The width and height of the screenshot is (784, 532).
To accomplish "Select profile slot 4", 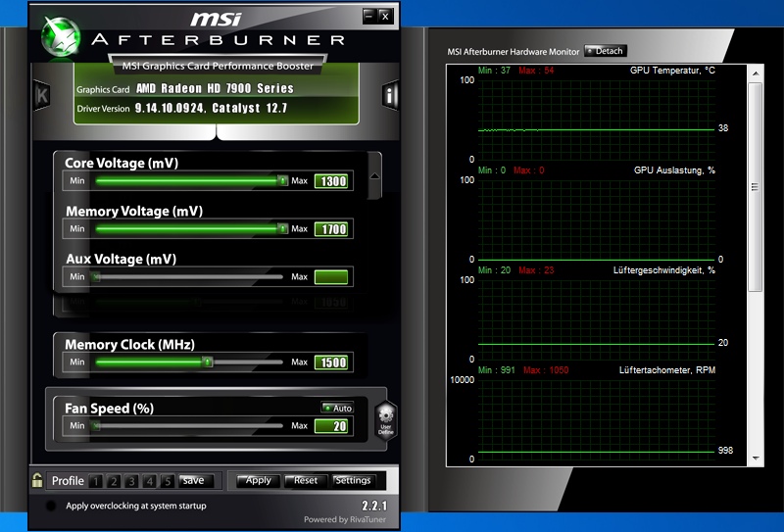I will (150, 481).
